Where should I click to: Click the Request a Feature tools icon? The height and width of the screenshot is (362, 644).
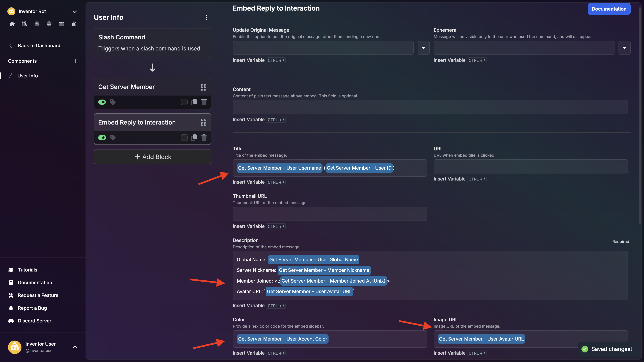(x=11, y=295)
